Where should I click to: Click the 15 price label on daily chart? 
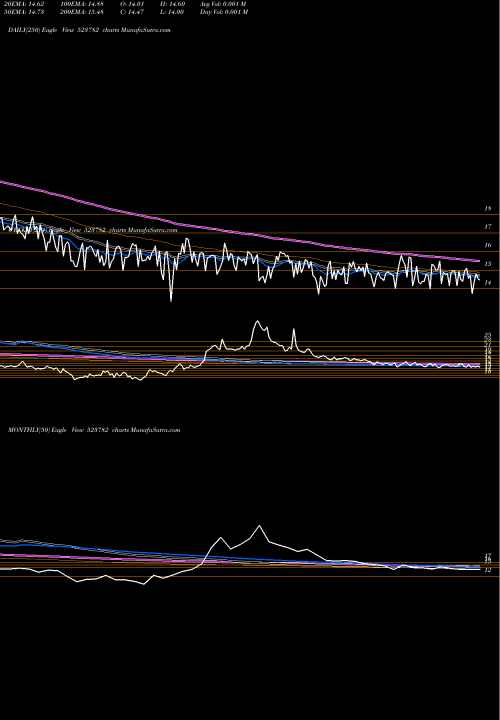pyautogui.click(x=488, y=264)
